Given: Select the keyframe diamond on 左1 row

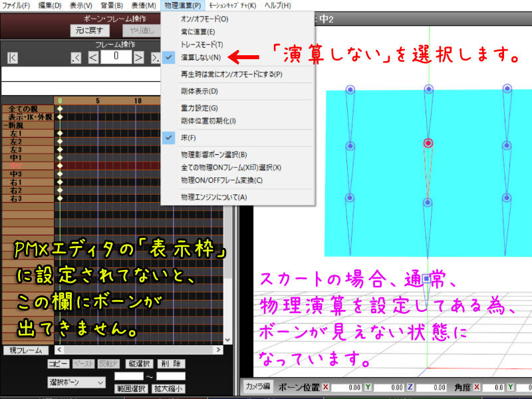Looking at the screenshot, I should tap(60, 133).
